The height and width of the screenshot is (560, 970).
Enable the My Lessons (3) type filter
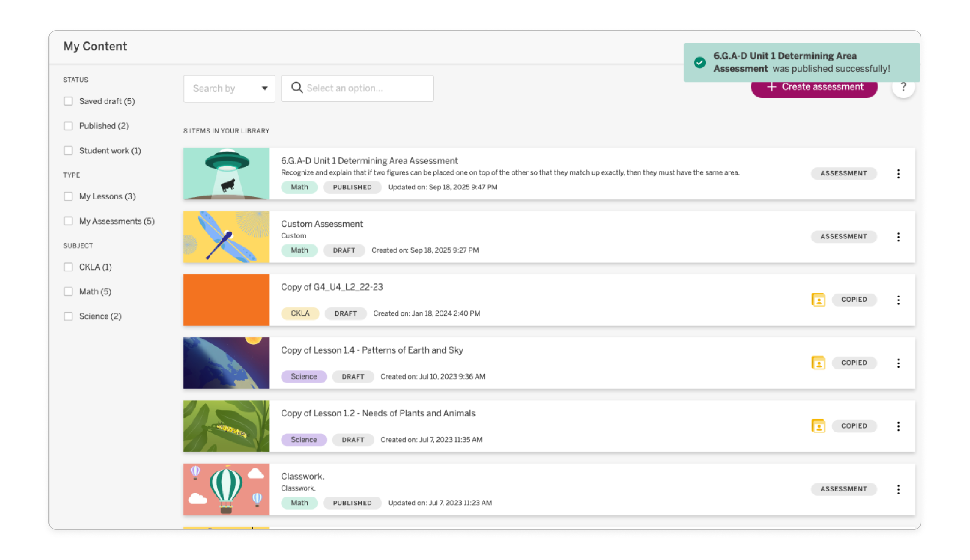68,196
